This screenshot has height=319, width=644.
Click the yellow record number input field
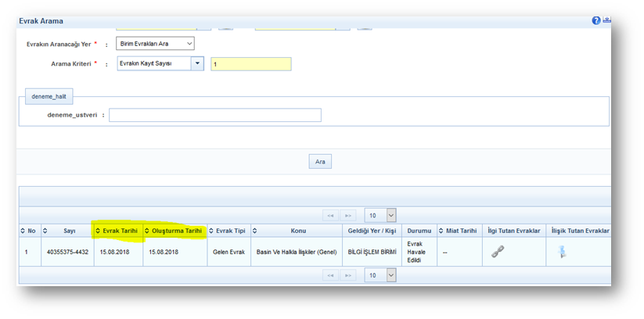coord(250,64)
